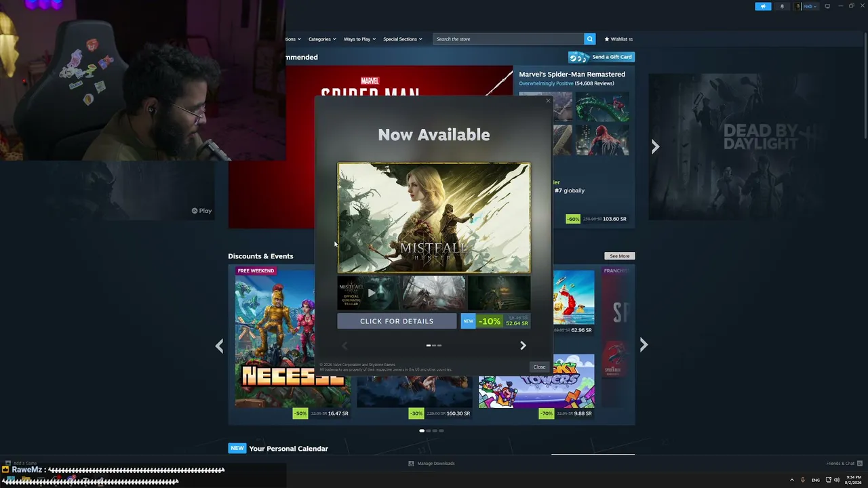Click See More in Discounts & Events

(x=619, y=256)
